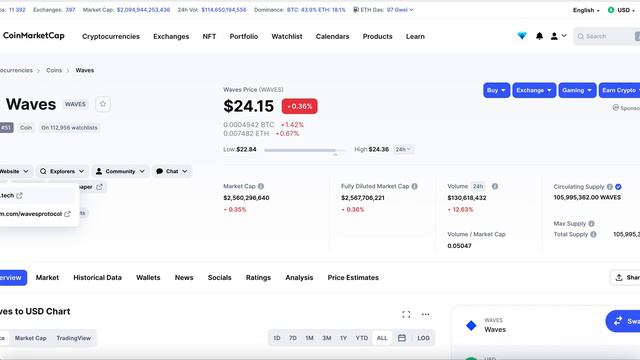
Task: Switch to the Market tab
Action: [47, 278]
